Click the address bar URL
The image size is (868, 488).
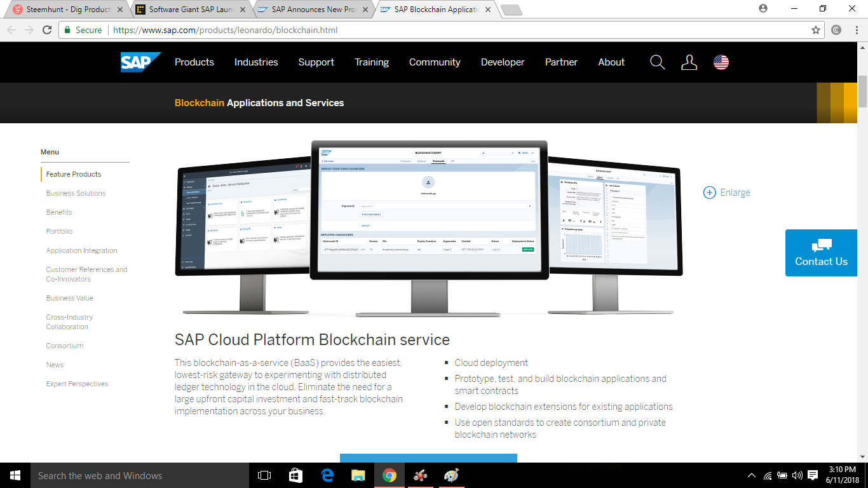click(226, 30)
